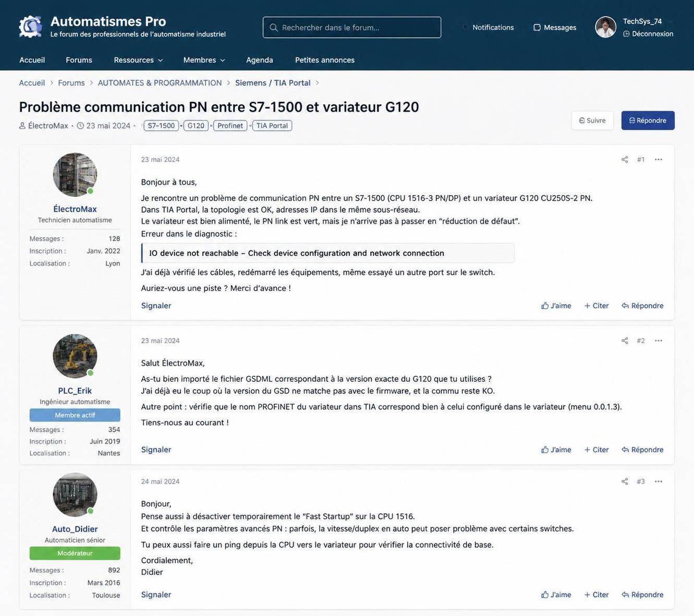
Task: Click the IO device not reachable error block
Action: pyautogui.click(x=328, y=253)
